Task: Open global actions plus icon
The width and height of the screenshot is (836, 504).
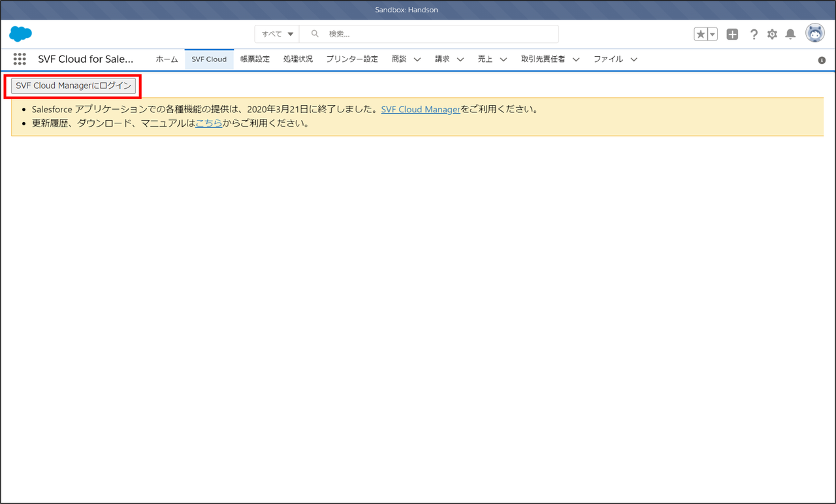Action: (733, 34)
